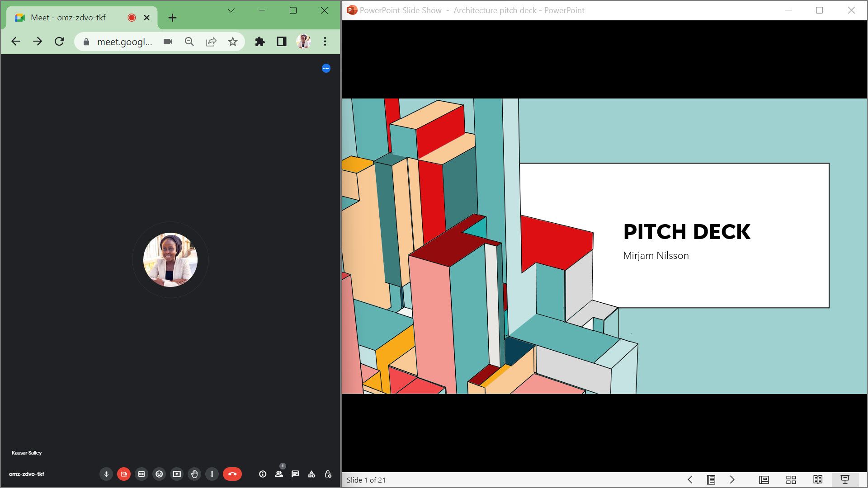Open the in-call chat panel
The height and width of the screenshot is (488, 868).
(295, 474)
